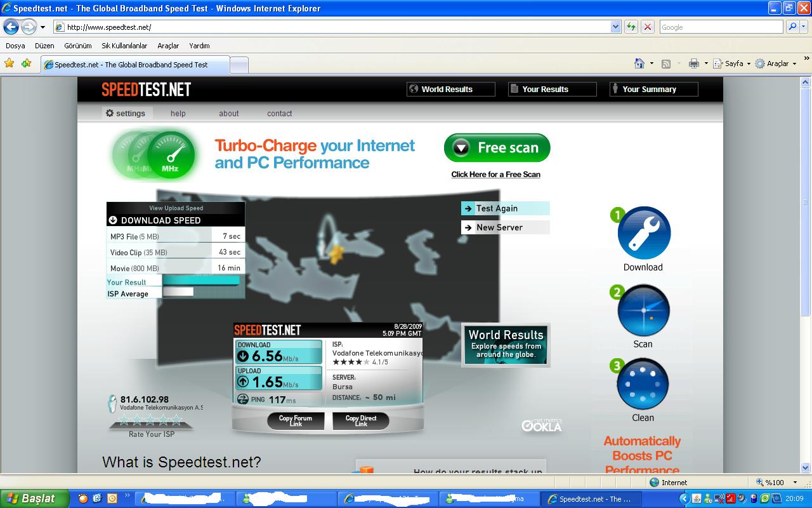The width and height of the screenshot is (812, 508).
Task: Open the Görünüm menu
Action: [77, 46]
